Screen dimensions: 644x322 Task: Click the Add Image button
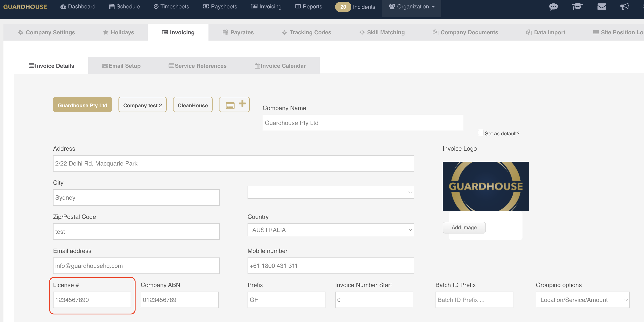pyautogui.click(x=464, y=227)
